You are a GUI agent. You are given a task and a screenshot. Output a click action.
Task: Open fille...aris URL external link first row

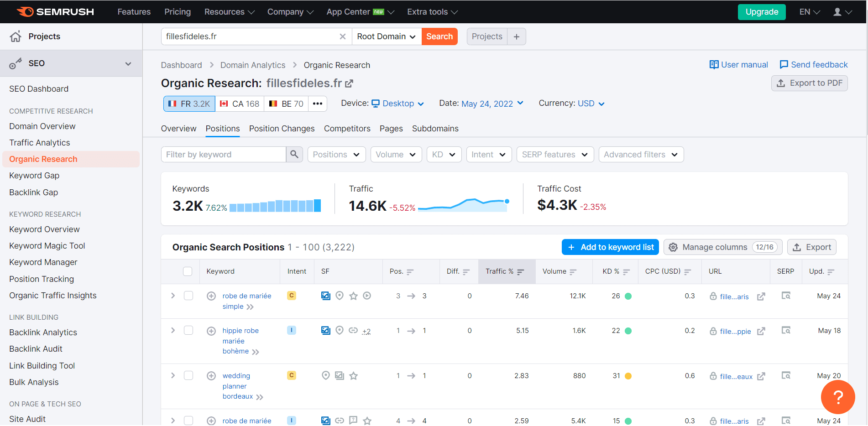pos(761,296)
